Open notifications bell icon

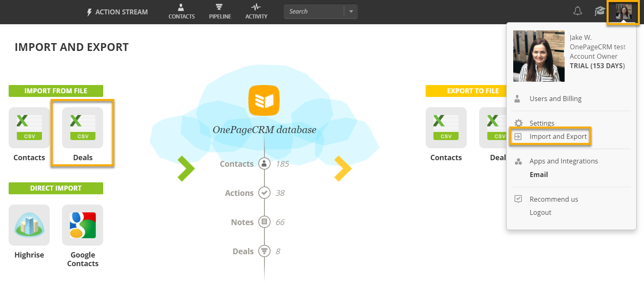[x=578, y=12]
